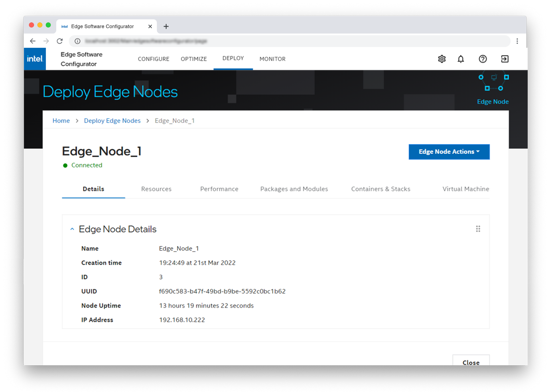Go back in browser history
550x392 pixels.
[x=33, y=41]
